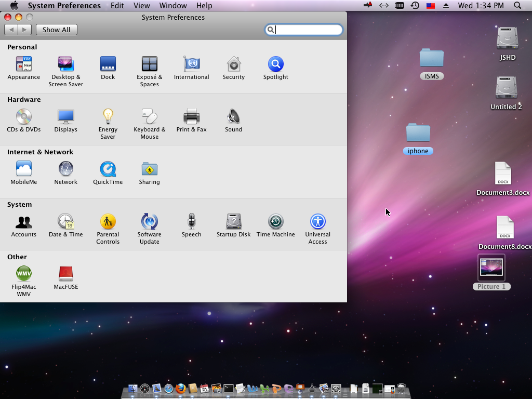Viewport: 532px width, 399px height.
Task: Open Universal Access preferences
Action: (317, 229)
